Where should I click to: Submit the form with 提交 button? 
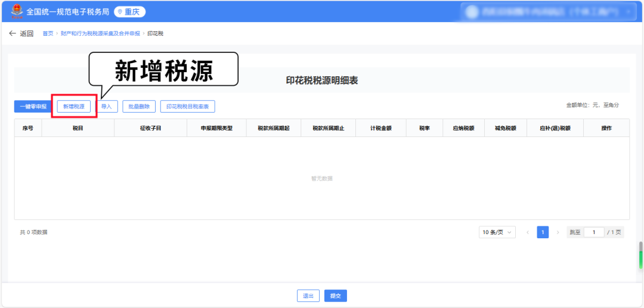point(335,296)
